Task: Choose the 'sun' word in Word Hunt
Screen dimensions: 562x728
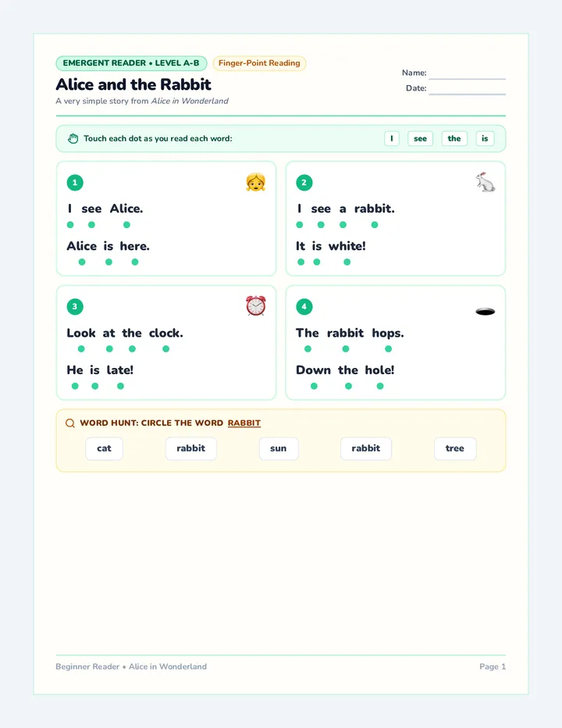Action: click(x=279, y=448)
